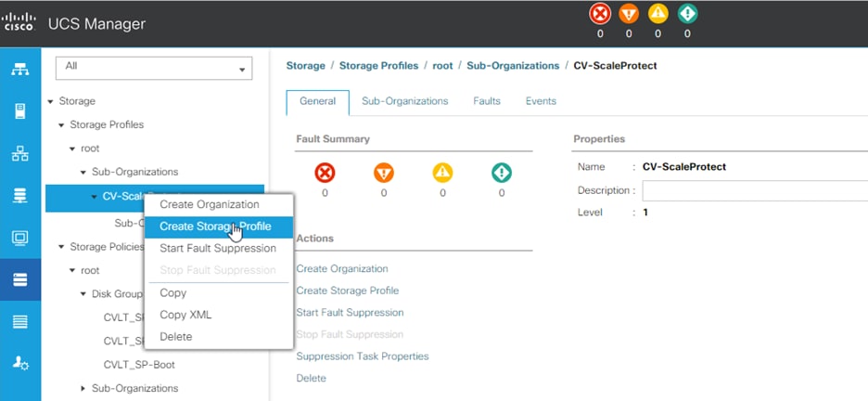This screenshot has height=401, width=868.
Task: Click Sub-Organizations in the breadcrumb
Action: [x=513, y=66]
